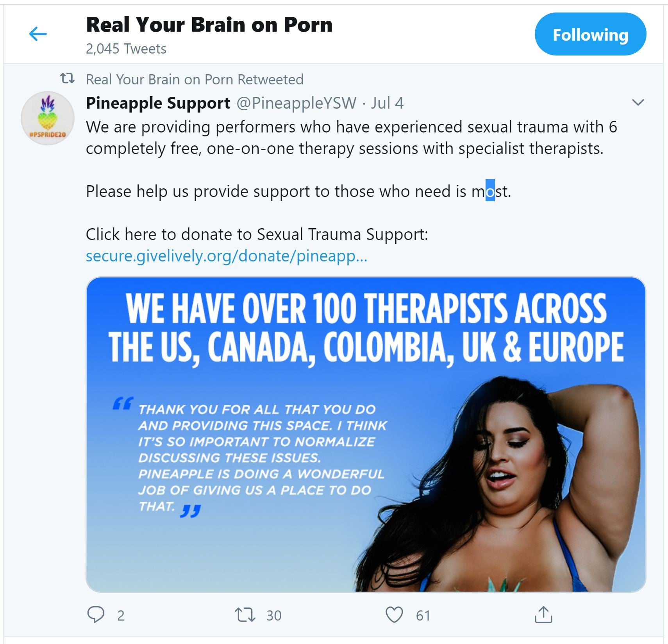Click the Pineapple Support profile avatar

pos(48,118)
